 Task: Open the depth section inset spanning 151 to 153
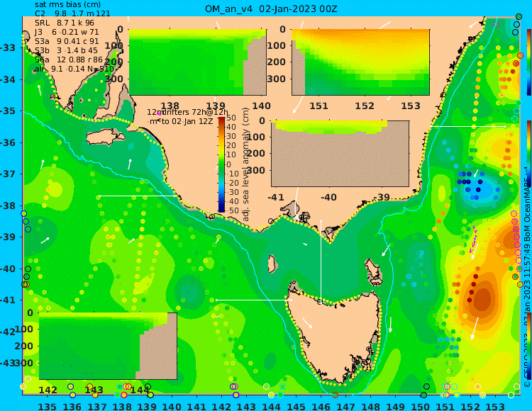360,62
